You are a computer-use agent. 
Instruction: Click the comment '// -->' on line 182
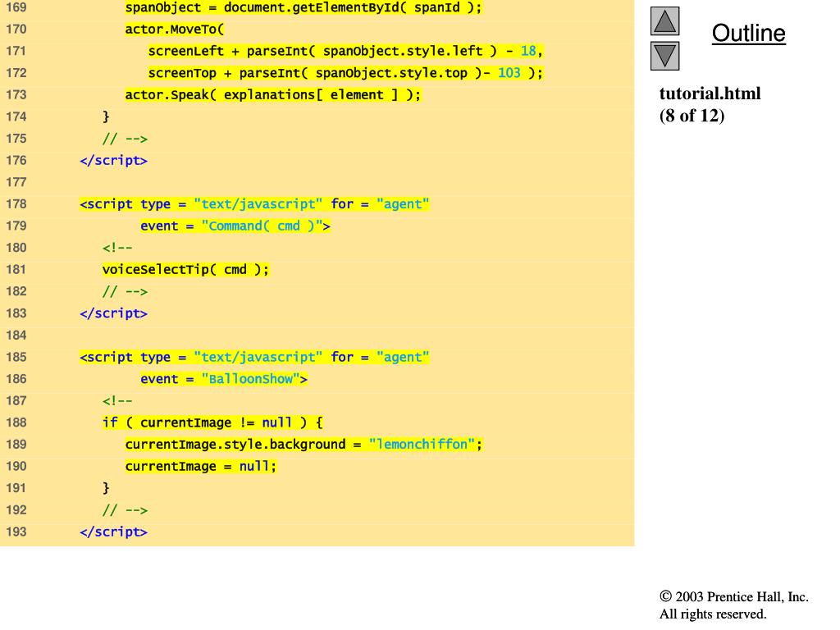click(125, 291)
